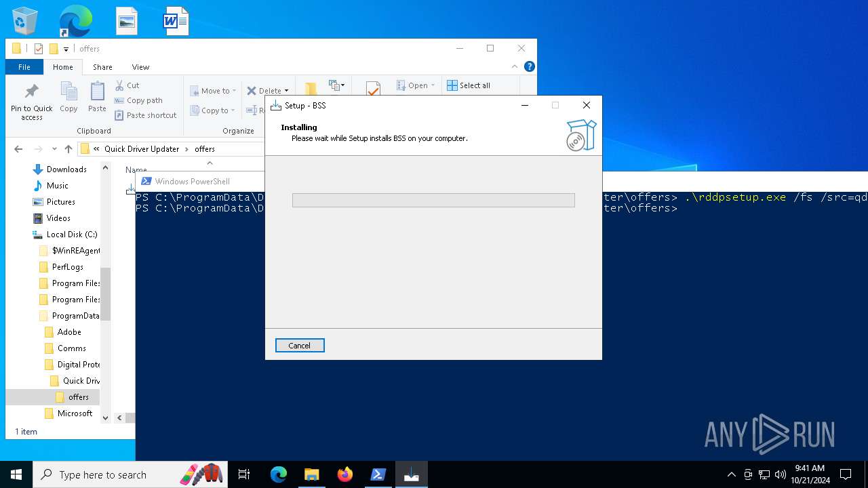868x488 pixels.
Task: Click Cut in the Clipboard group
Action: coord(127,85)
